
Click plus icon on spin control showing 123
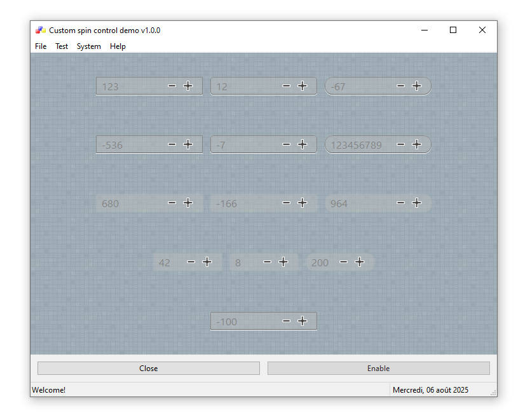pyautogui.click(x=188, y=86)
